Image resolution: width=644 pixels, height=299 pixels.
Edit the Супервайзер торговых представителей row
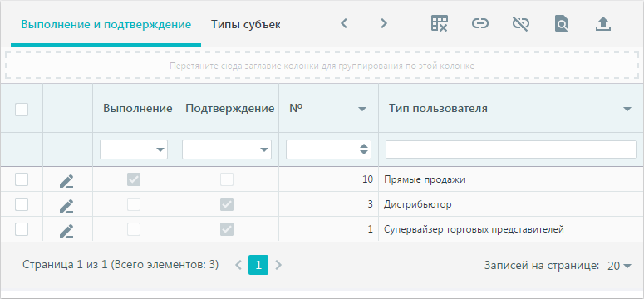point(66,230)
